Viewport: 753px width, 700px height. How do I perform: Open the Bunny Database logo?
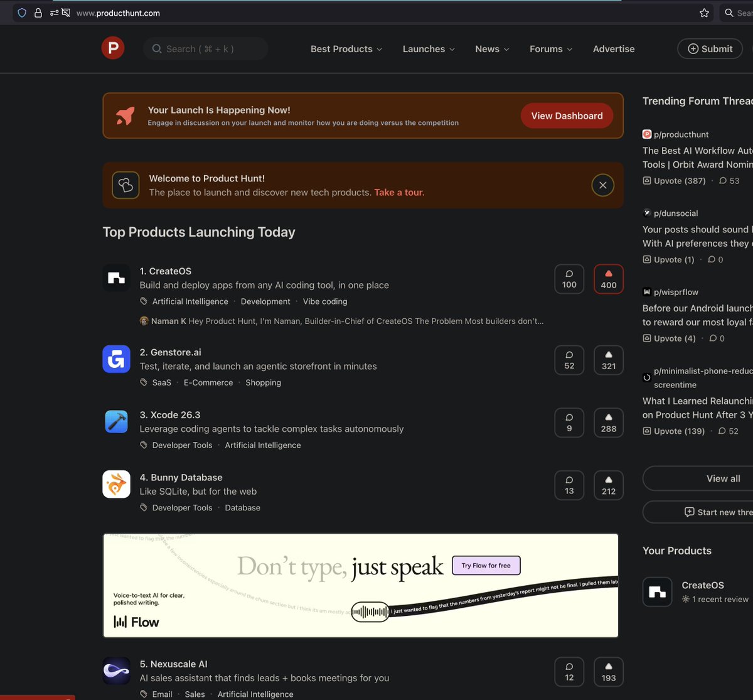click(116, 484)
